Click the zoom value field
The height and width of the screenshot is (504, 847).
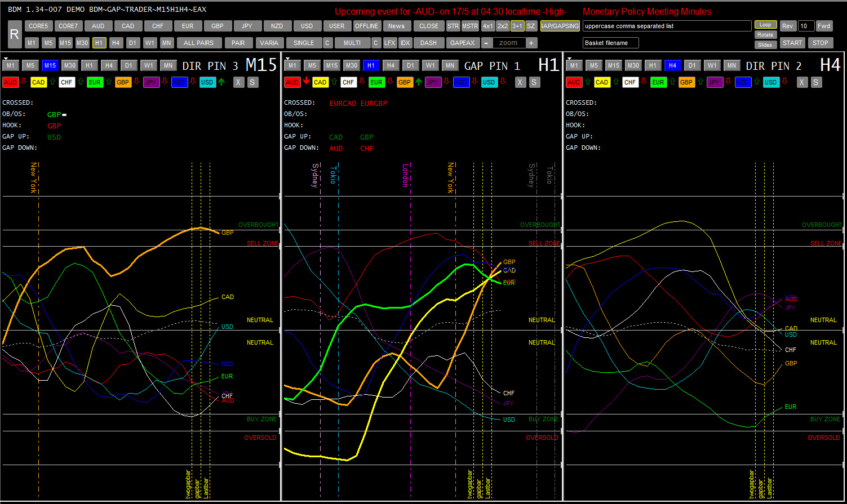pos(509,43)
